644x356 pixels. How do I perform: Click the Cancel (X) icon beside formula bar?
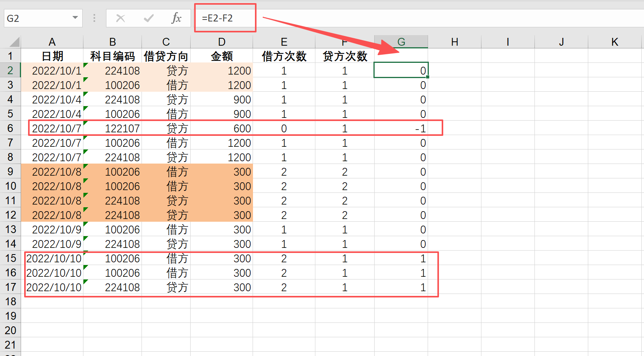tap(121, 18)
